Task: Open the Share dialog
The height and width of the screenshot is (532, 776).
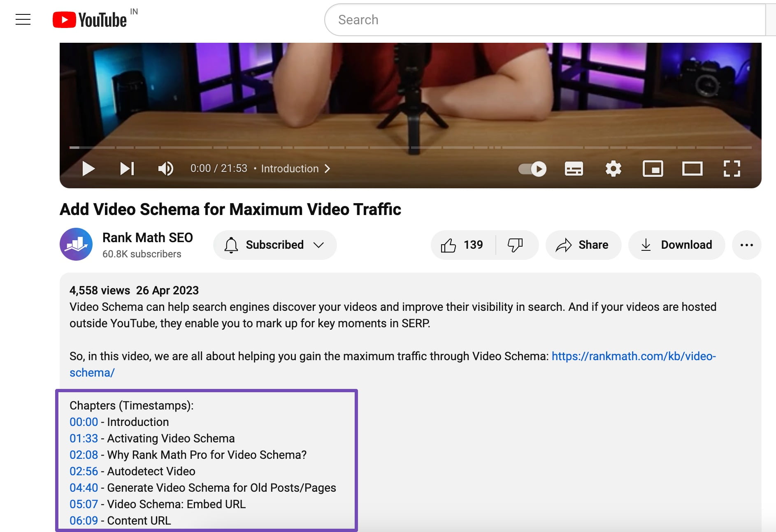Action: click(583, 245)
